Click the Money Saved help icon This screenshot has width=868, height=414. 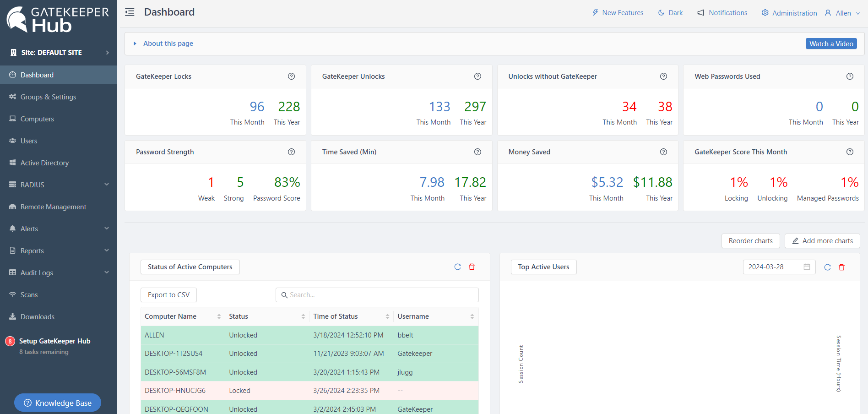tap(663, 152)
